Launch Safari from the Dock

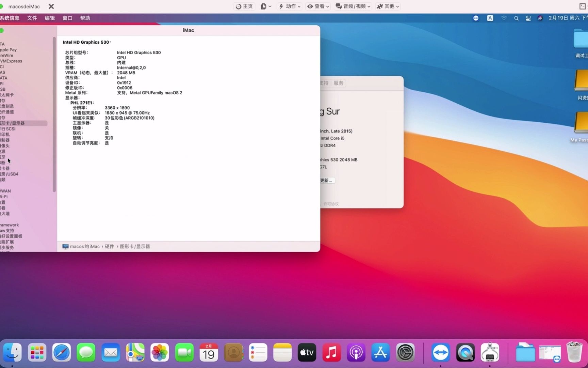[62, 352]
